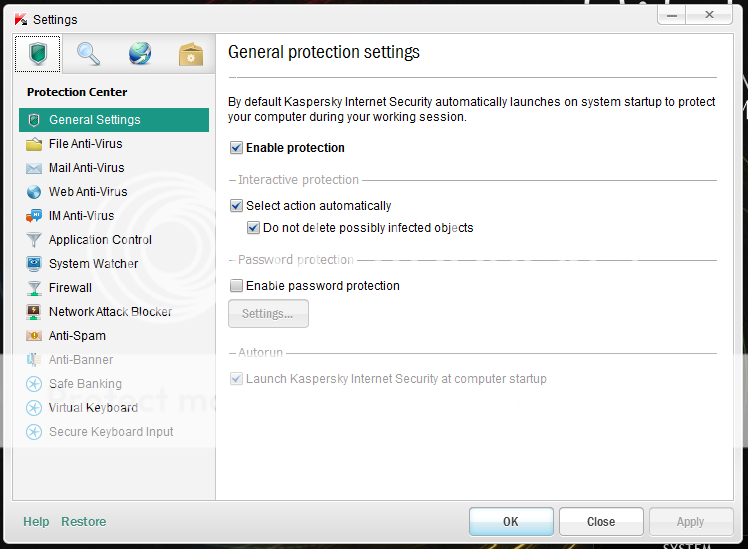Open the Update globe tab
This screenshot has height=549, width=748.
click(x=140, y=53)
